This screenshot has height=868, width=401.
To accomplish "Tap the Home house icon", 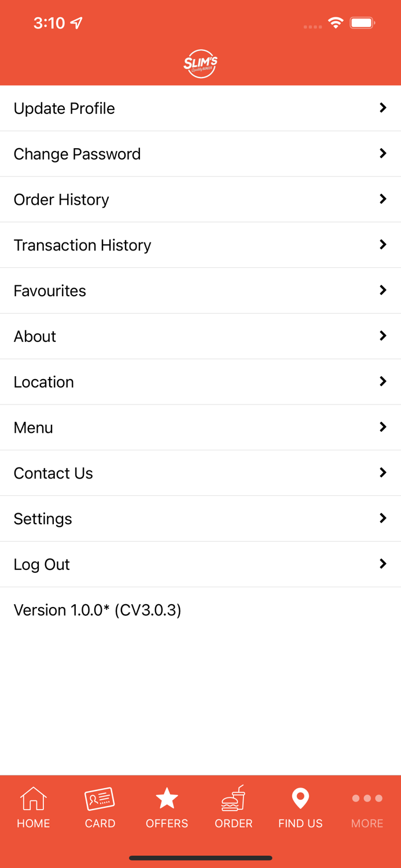I will (x=34, y=799).
